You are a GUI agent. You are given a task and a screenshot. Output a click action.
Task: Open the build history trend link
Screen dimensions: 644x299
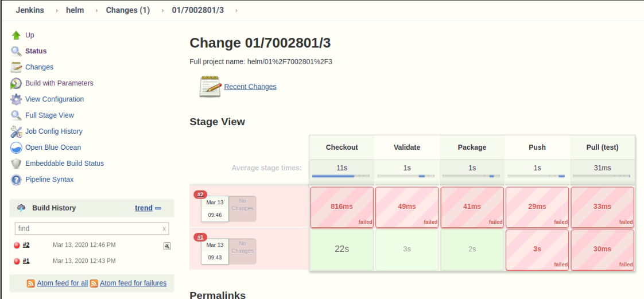tap(143, 208)
